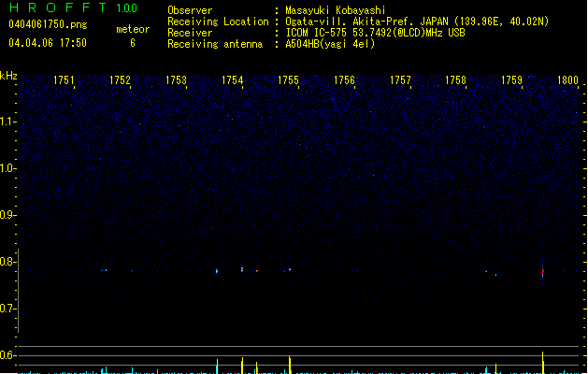The width and height of the screenshot is (588, 374).
Task: Click location text Ogata-vill. Akita-Pref. JAPAN
Action: 367,22
